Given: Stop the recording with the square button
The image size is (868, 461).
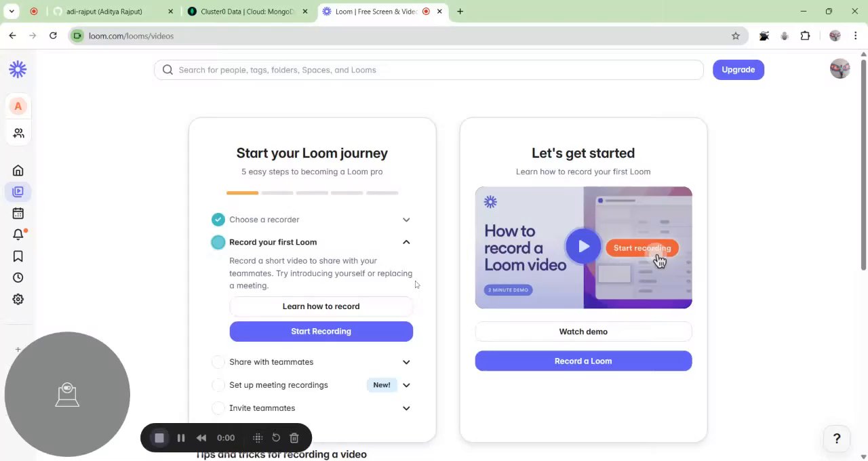Looking at the screenshot, I should pos(159,438).
